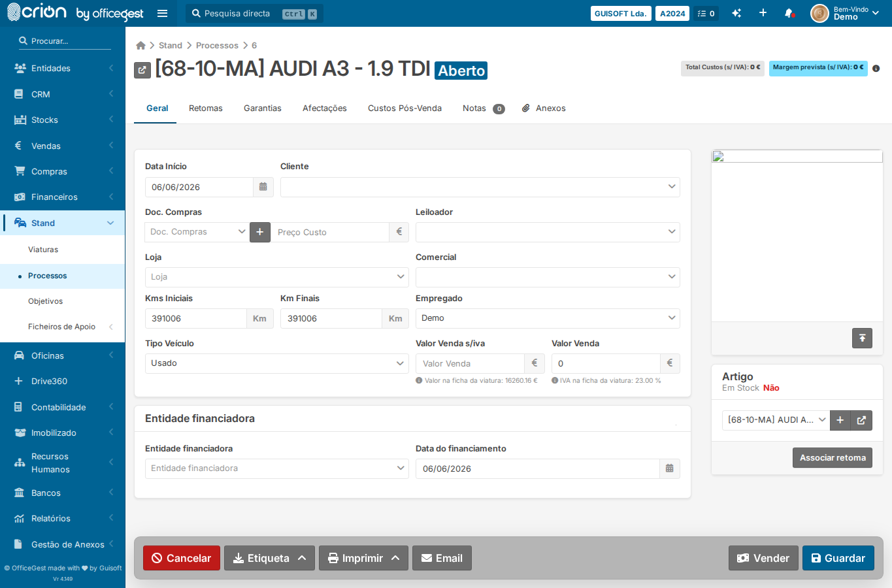Open the Anexos tab
892x588 pixels.
pos(544,108)
